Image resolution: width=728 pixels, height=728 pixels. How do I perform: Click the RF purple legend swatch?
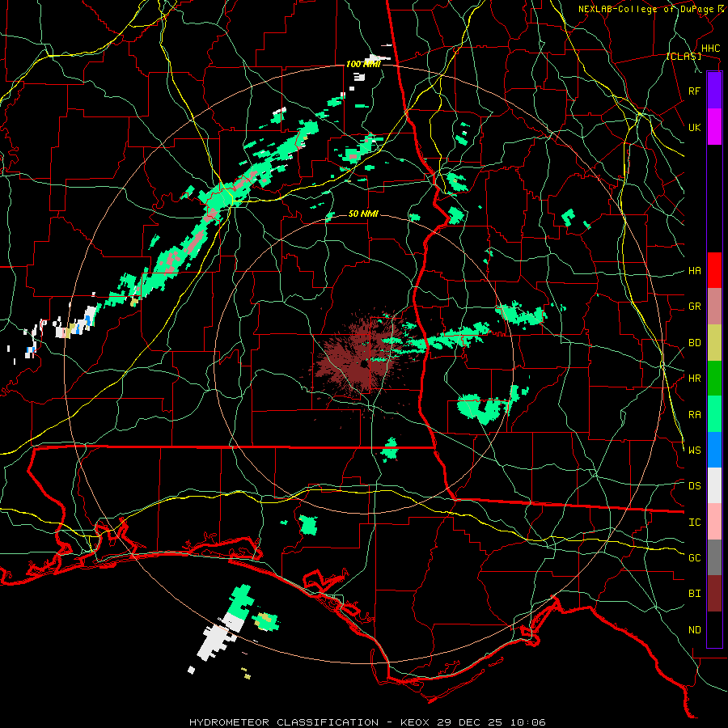714,91
